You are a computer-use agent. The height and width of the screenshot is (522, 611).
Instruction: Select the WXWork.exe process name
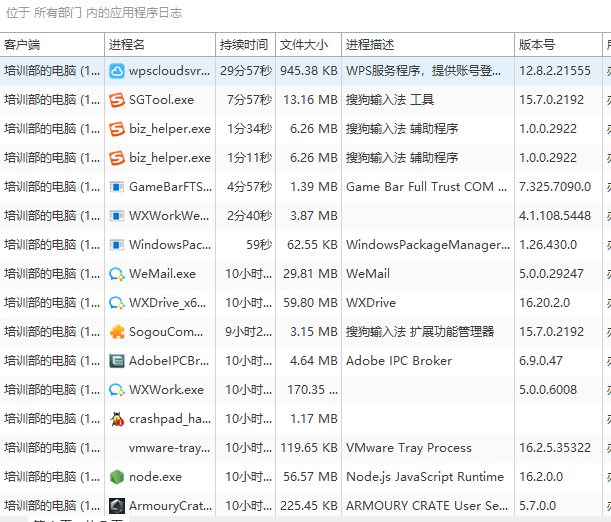(166, 390)
